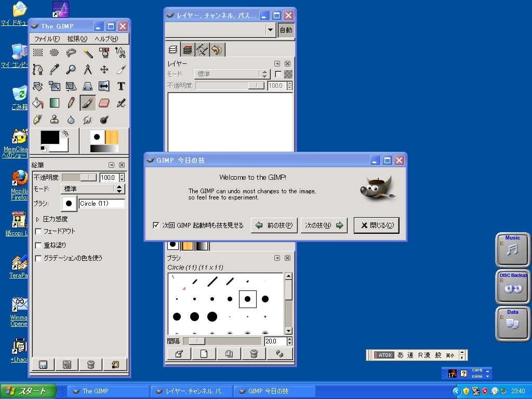The width and height of the screenshot is (532, 399).
Task: Enable the フェードアウト checkbox
Action: point(38,231)
